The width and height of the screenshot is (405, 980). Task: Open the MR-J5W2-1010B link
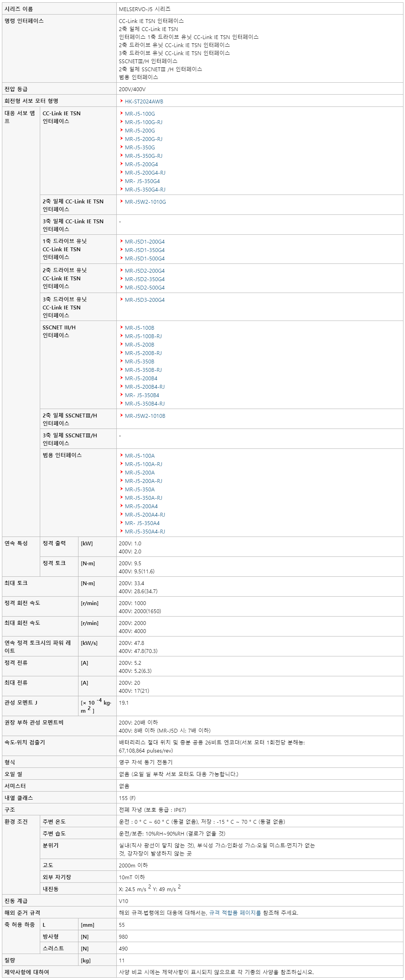point(145,416)
